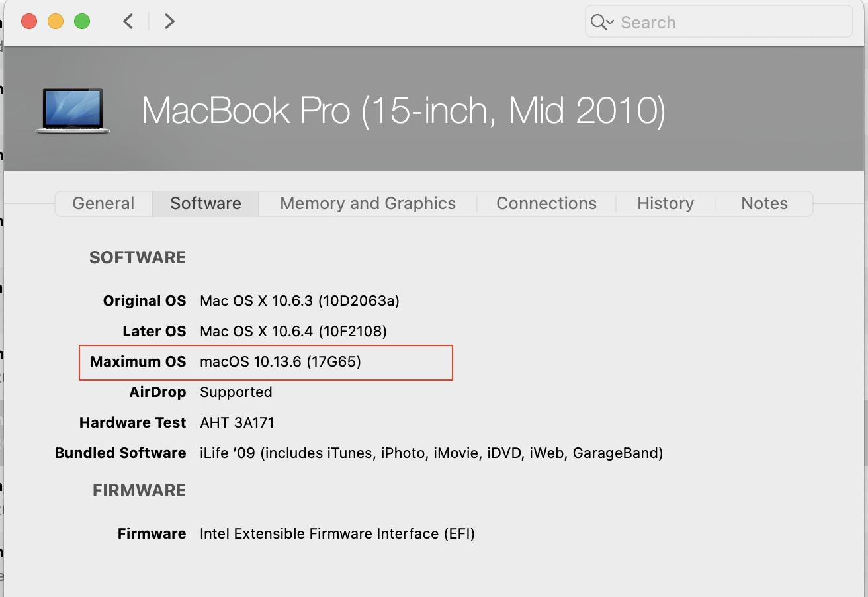Open the search magnifier options menu
868x597 pixels.
(602, 23)
